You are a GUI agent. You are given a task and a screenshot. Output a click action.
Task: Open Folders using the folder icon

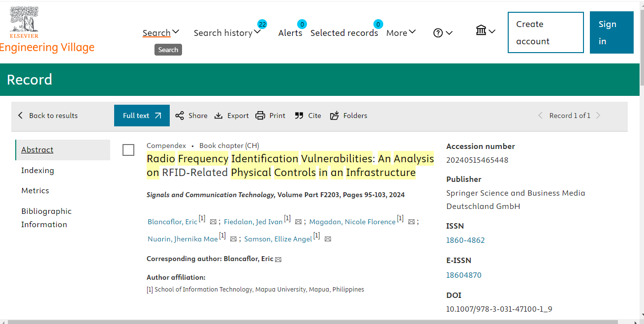(x=335, y=116)
